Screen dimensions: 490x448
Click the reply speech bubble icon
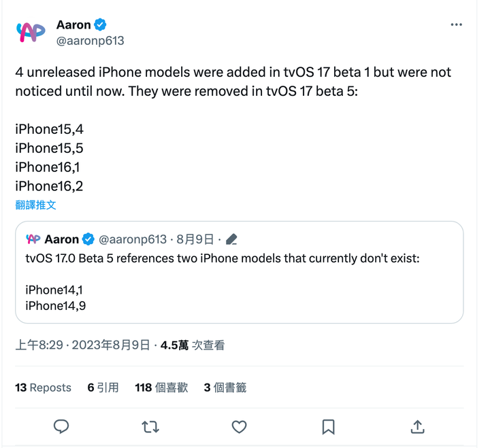click(61, 426)
